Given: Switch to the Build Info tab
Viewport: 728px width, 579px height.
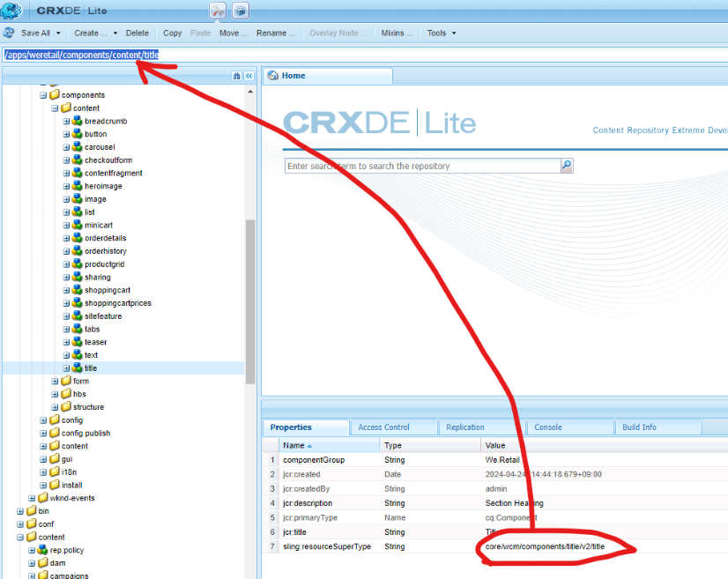Looking at the screenshot, I should [x=657, y=427].
